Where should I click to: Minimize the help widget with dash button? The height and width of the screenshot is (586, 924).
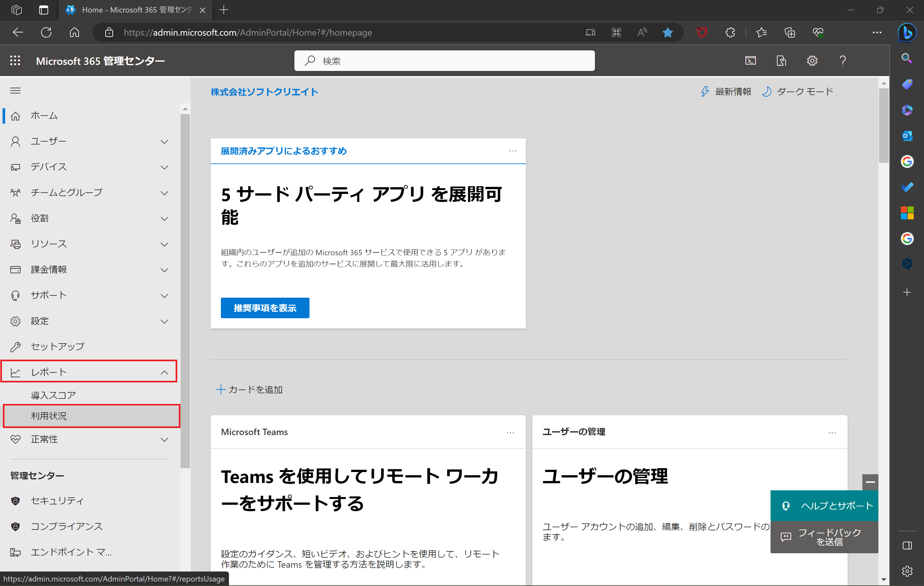[x=870, y=482]
